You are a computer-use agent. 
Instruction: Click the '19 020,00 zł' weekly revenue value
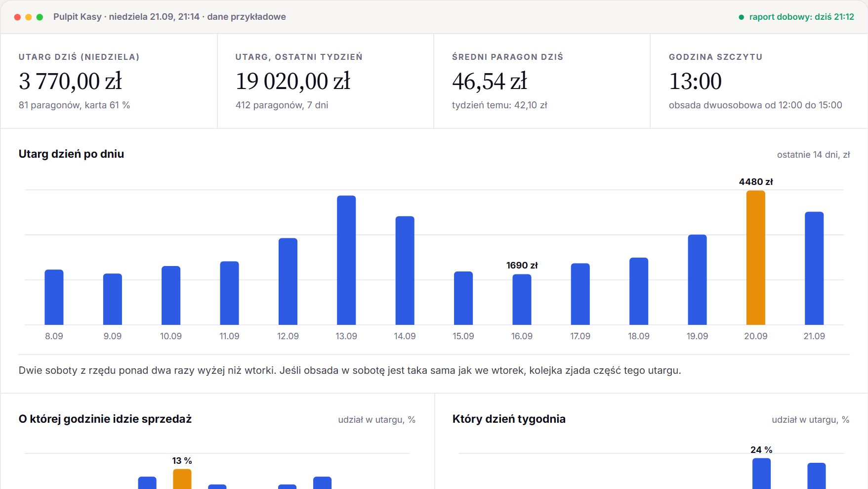tap(293, 81)
